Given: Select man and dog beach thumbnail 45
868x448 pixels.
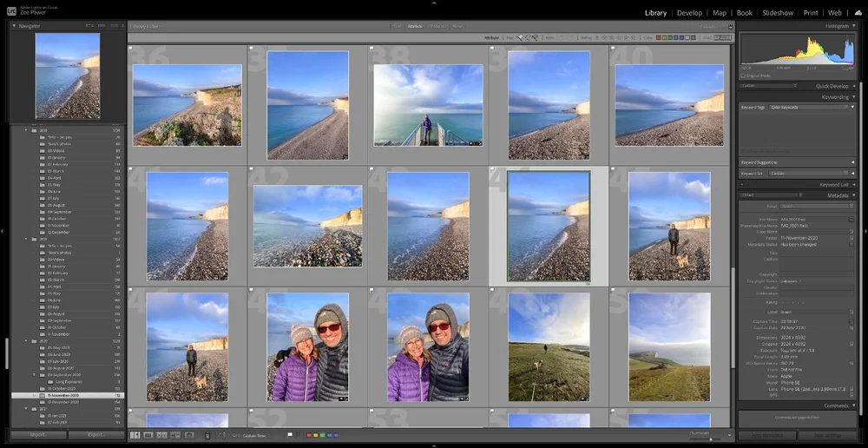Looking at the screenshot, I should coord(670,226).
